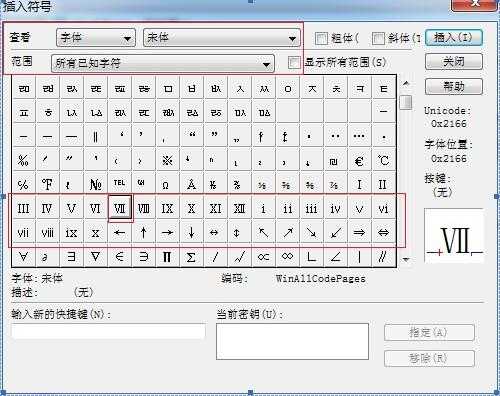Select the Roman numeral Ⅸ symbol

pos(167,209)
